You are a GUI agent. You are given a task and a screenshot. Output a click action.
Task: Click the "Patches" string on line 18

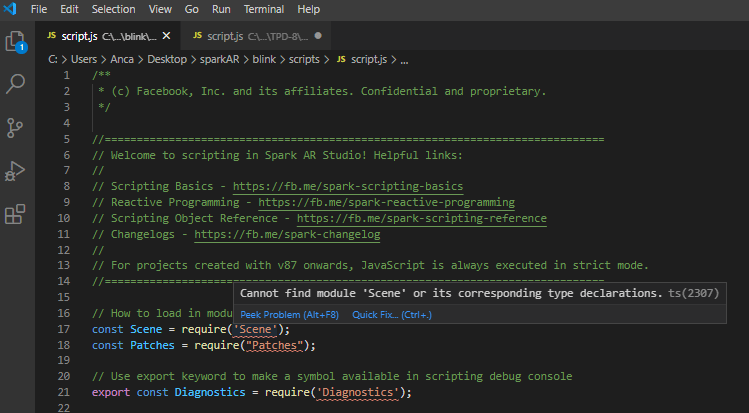[x=274, y=345]
